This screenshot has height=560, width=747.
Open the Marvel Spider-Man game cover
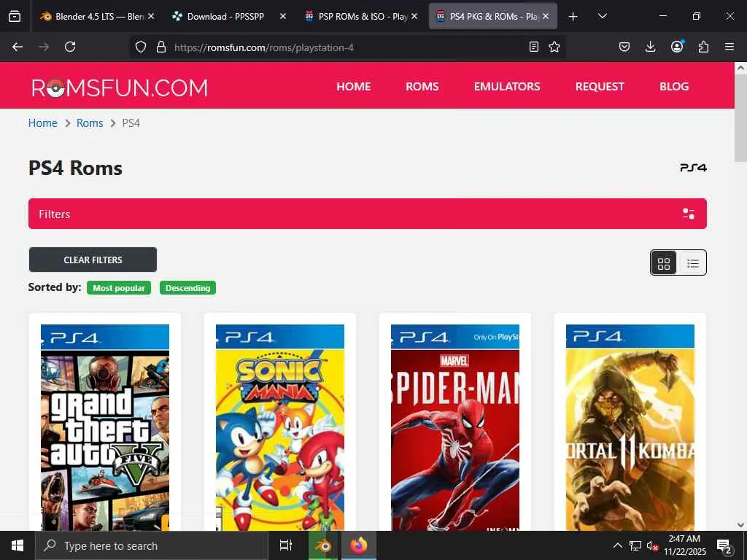455,427
